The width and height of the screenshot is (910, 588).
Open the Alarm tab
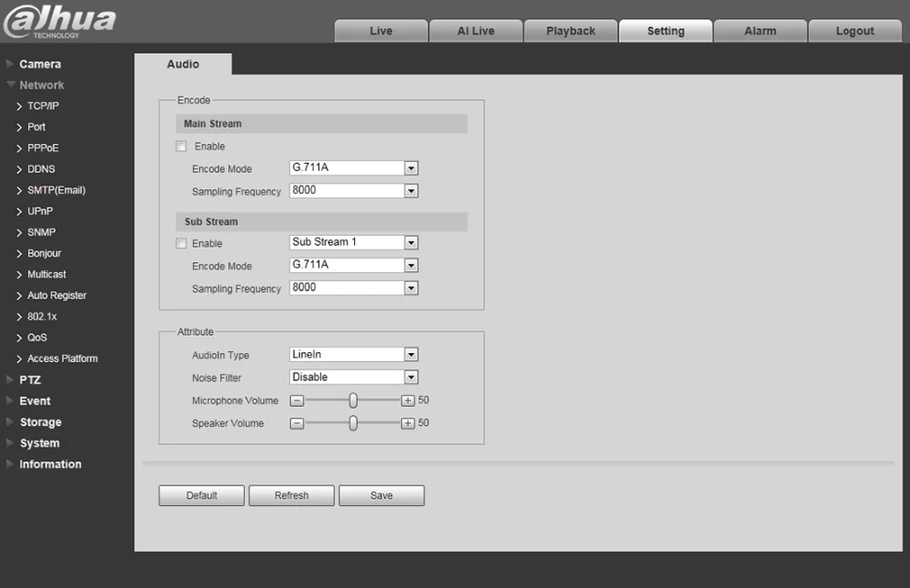(x=760, y=31)
